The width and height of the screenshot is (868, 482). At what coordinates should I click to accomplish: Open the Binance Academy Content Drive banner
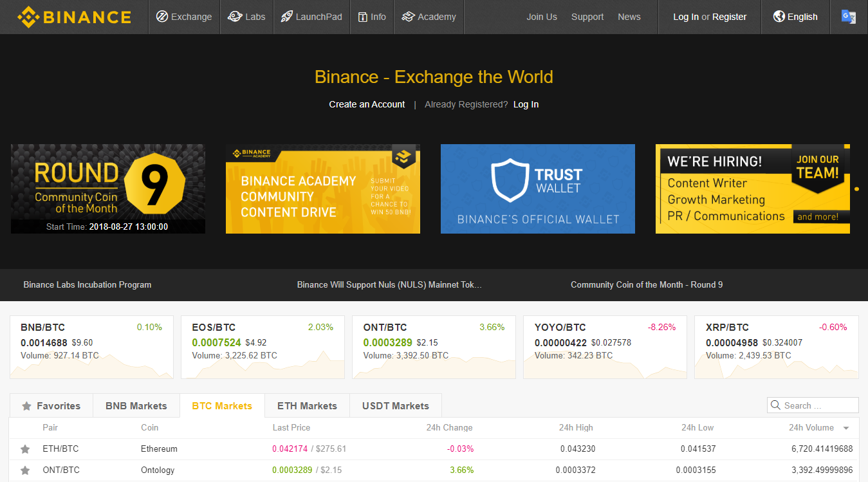(323, 189)
